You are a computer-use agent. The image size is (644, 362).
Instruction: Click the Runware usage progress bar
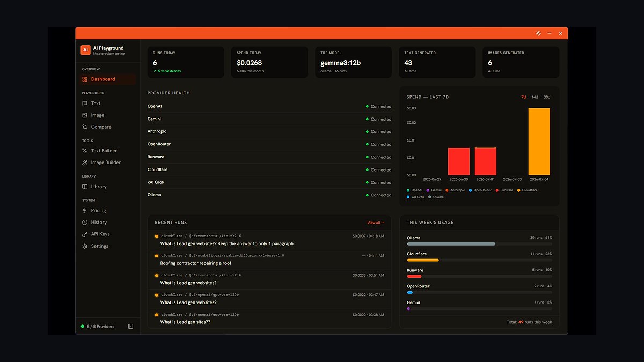pos(479,276)
